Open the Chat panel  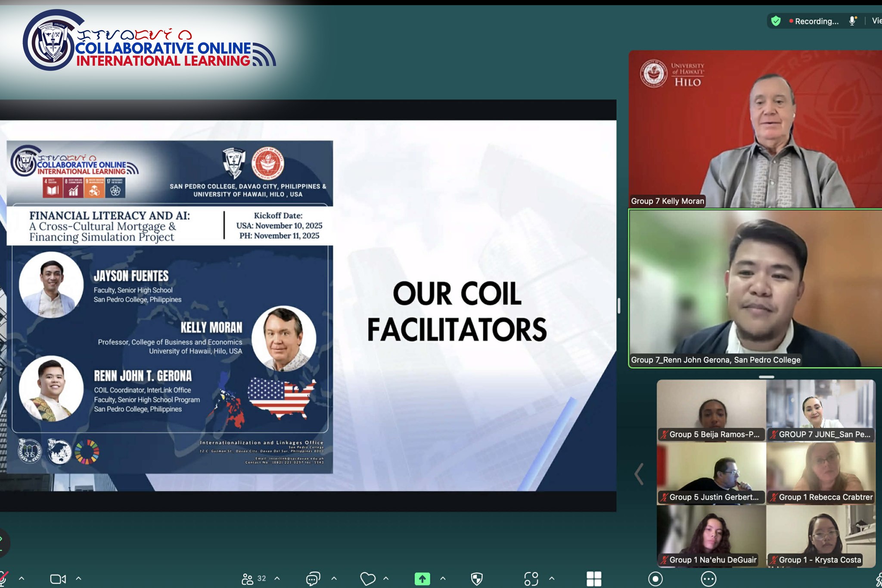click(313, 579)
